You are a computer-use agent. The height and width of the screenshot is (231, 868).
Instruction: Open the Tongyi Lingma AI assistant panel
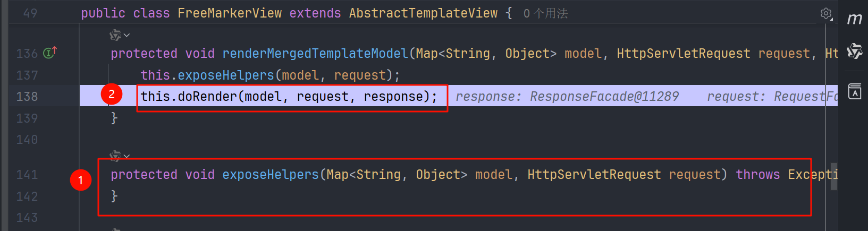pyautogui.click(x=854, y=51)
